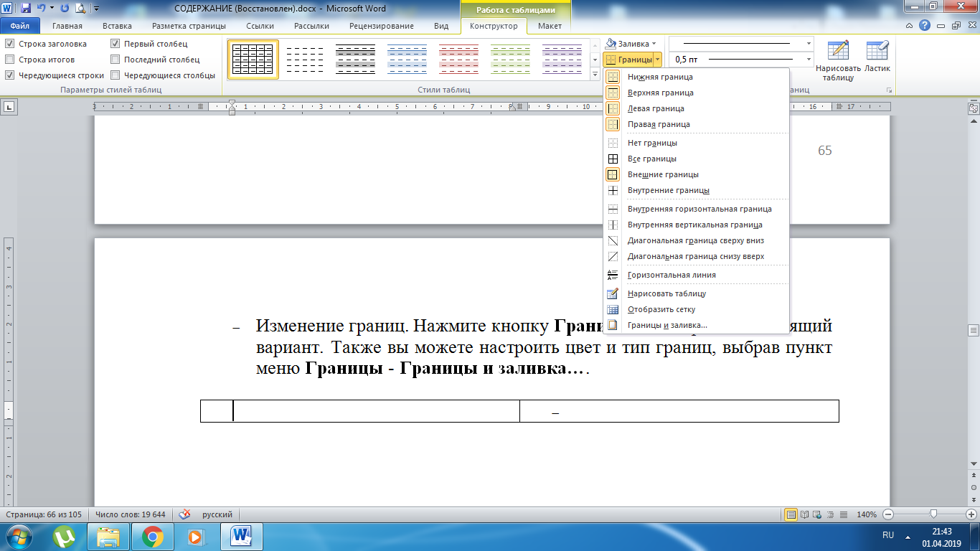Choose the Все границы grid icon

613,159
